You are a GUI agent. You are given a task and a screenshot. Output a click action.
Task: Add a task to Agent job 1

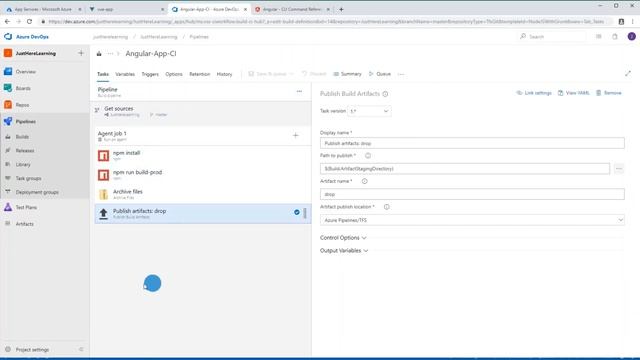tap(296, 136)
